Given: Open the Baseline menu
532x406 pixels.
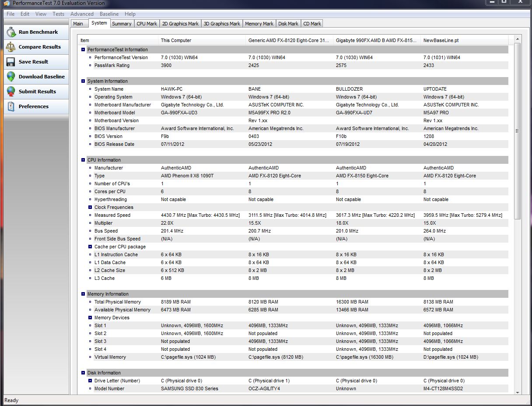Looking at the screenshot, I should tap(109, 14).
